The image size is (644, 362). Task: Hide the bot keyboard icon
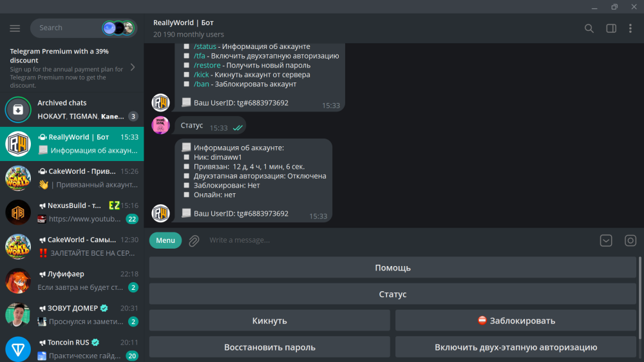(x=606, y=240)
